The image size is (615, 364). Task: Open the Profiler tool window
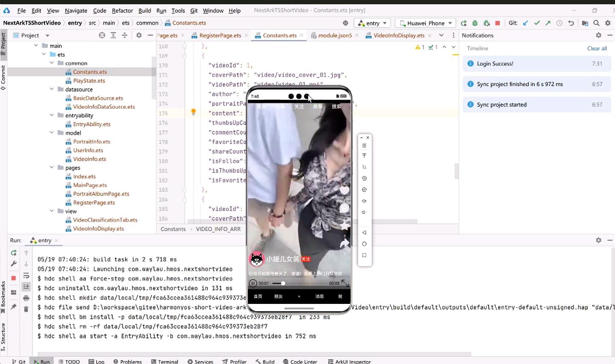(234, 361)
